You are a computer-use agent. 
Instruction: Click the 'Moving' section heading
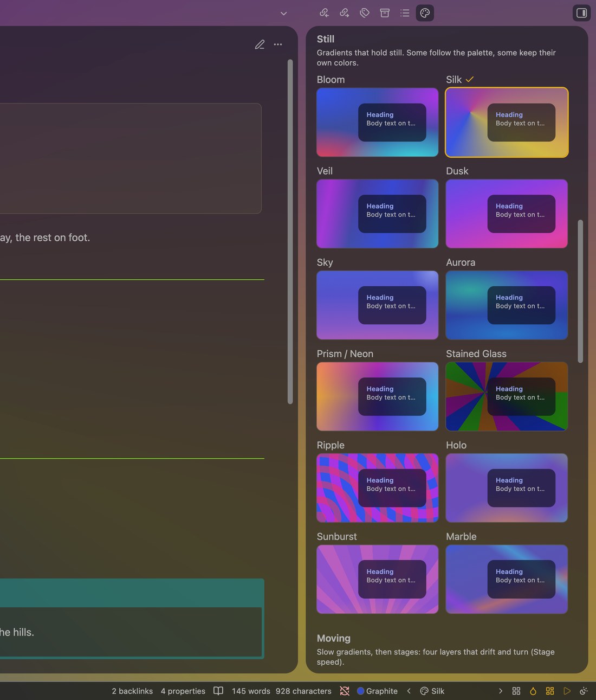pyautogui.click(x=334, y=638)
